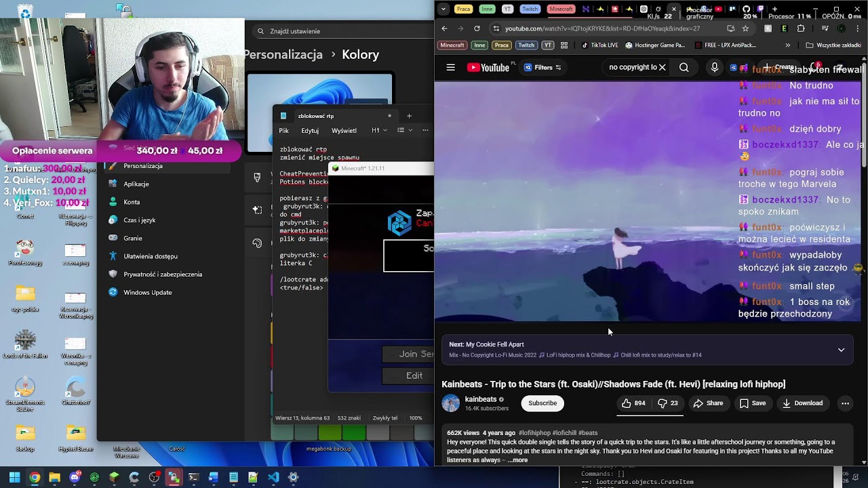The image size is (868, 488).
Task: Start voice search with microphone icon
Action: coord(714,67)
